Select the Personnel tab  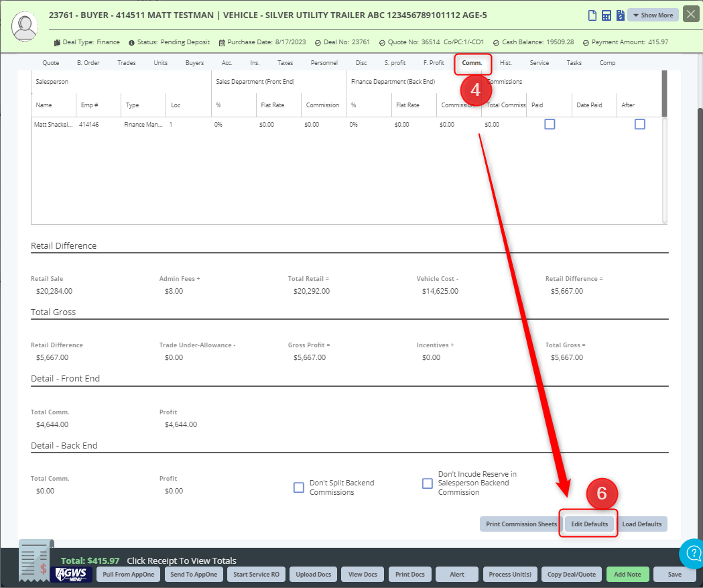pos(324,63)
